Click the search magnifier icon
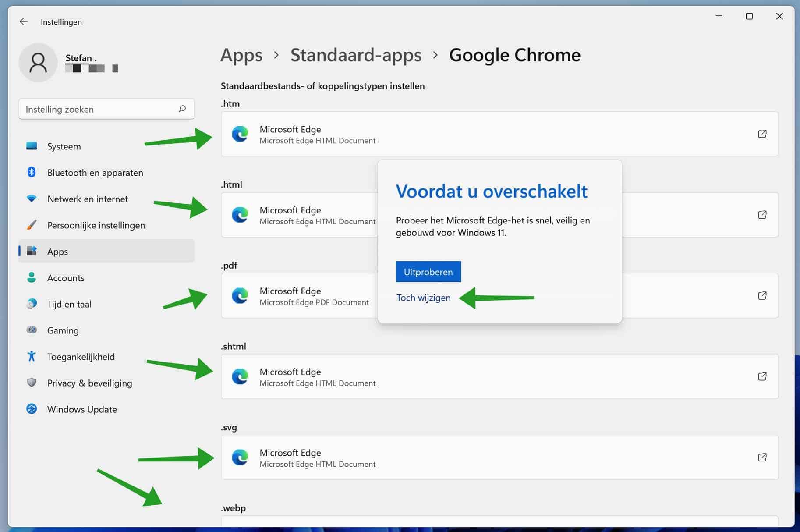Screen dimensions: 800x532 [x=182, y=109]
